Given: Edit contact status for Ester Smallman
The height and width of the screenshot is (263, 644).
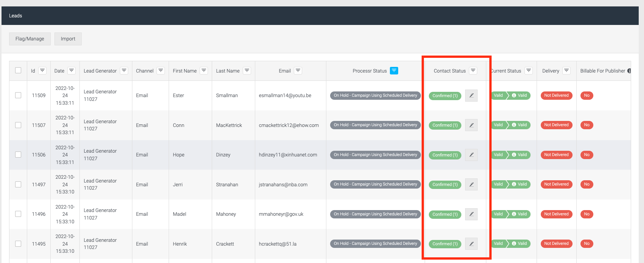Looking at the screenshot, I should (471, 96).
